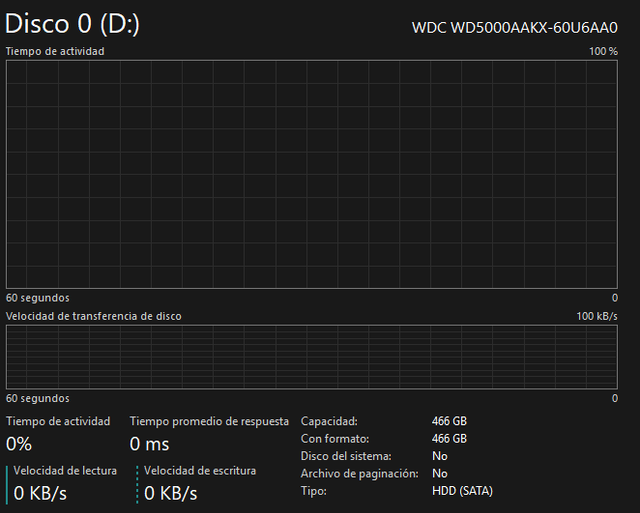Click the 100 % scale label
The image size is (640, 513).
[603, 51]
